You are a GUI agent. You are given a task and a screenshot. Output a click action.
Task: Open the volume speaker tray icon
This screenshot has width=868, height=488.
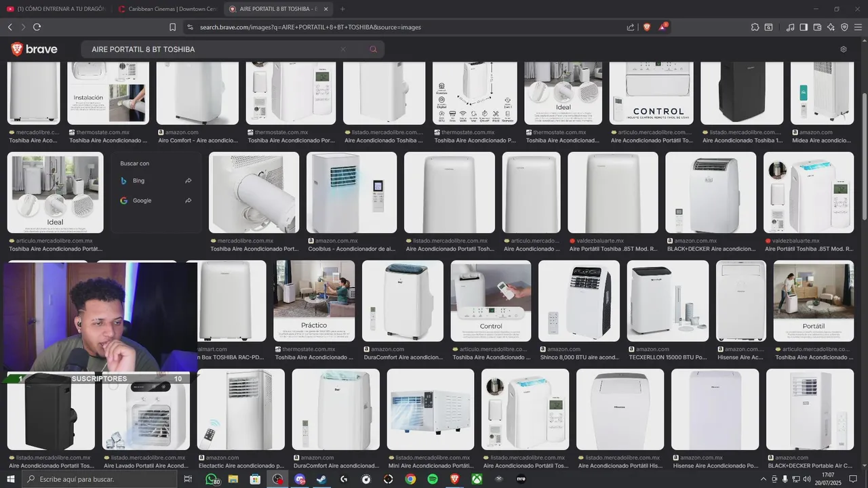(808, 479)
